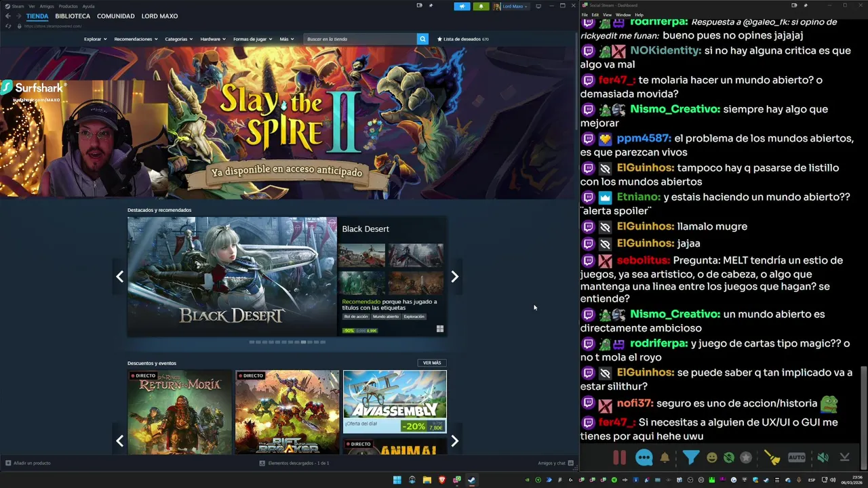
Task: Click the Mundo abierto tag on Black Desert
Action: [x=386, y=317]
